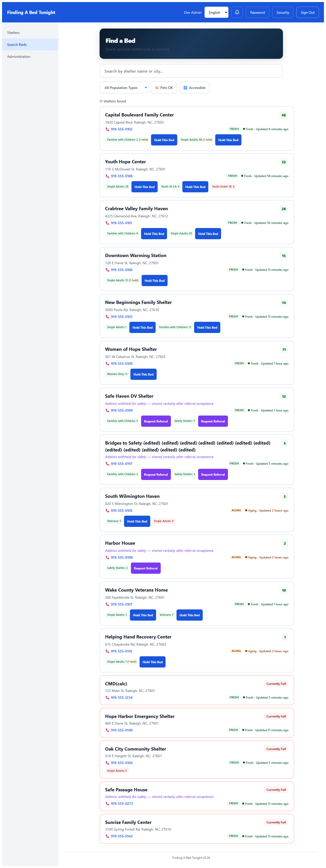Image resolution: width=326 pixels, height=868 pixels.
Task: Open the notifications bell icon
Action: tap(237, 12)
